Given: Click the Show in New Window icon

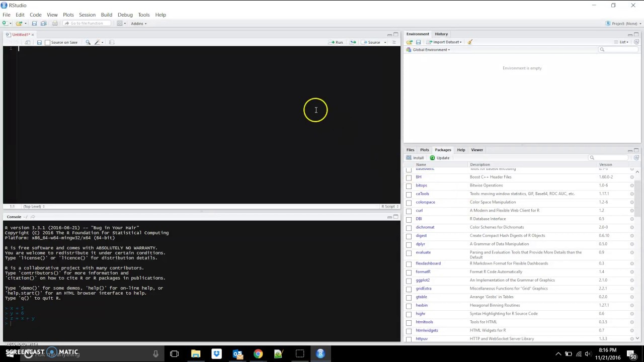Looking at the screenshot, I should (28, 42).
